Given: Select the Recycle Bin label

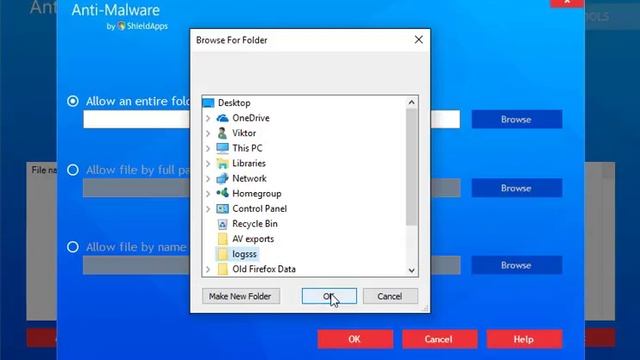Looking at the screenshot, I should click(255, 224).
